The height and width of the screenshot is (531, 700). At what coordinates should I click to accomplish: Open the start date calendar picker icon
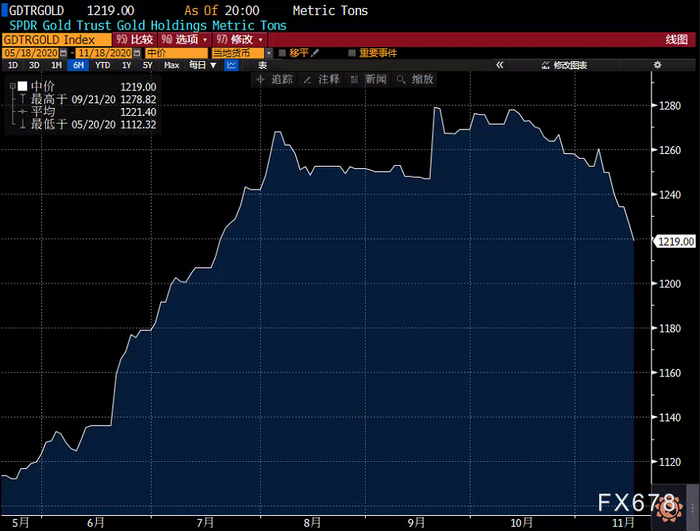(x=63, y=53)
